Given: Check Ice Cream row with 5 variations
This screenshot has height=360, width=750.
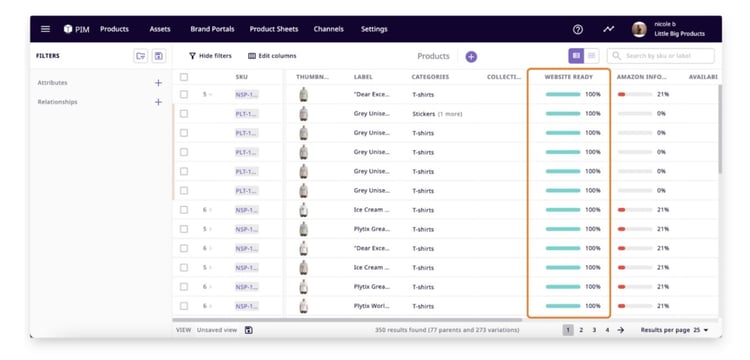Looking at the screenshot, I should click(184, 268).
